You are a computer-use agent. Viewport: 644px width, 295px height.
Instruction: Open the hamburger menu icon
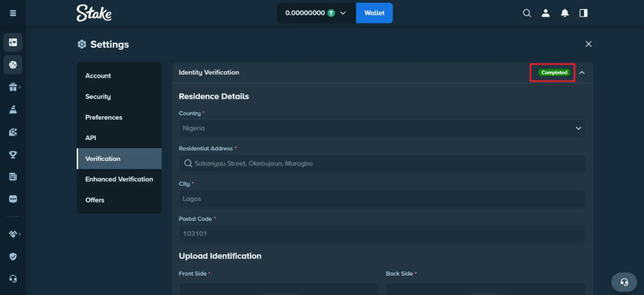click(13, 13)
